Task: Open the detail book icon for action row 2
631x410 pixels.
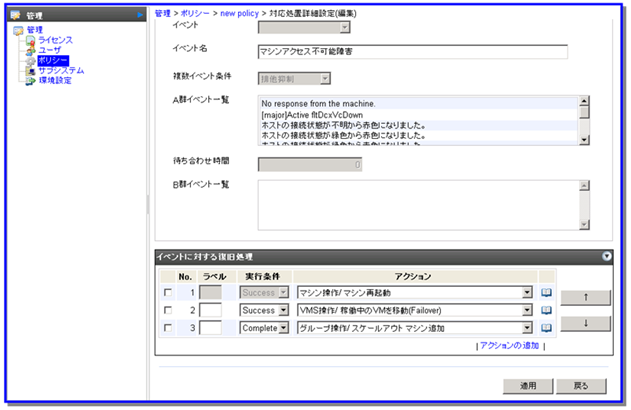Action: 546,310
